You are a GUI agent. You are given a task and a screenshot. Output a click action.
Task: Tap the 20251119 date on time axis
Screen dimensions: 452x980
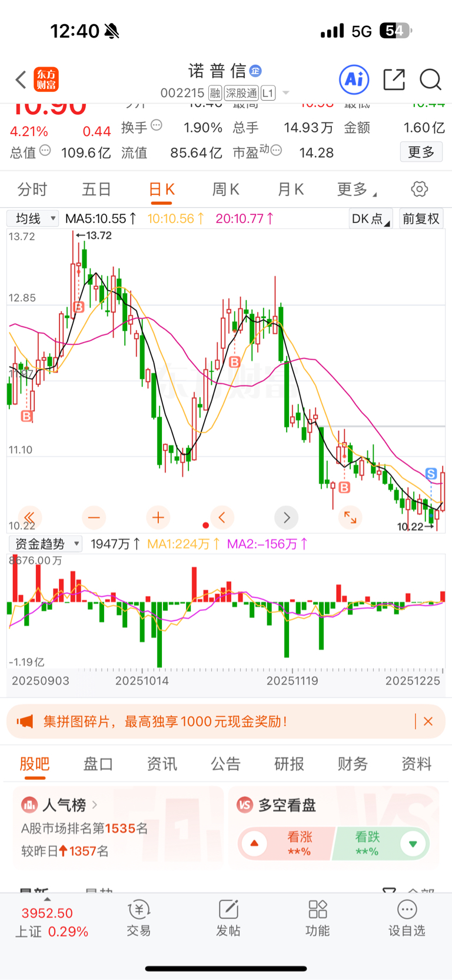(x=293, y=681)
